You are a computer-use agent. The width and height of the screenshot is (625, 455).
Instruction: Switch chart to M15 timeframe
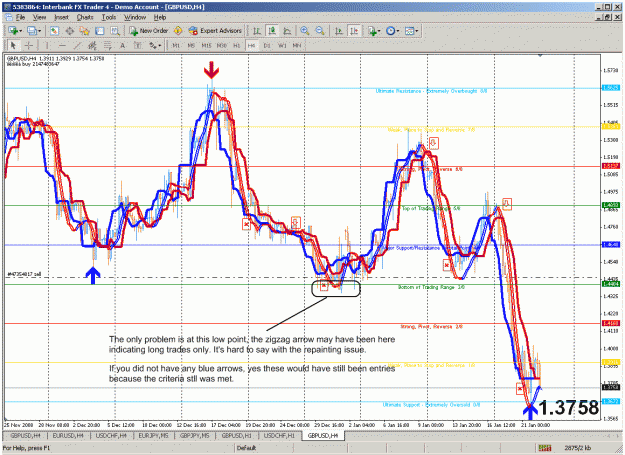[206, 45]
